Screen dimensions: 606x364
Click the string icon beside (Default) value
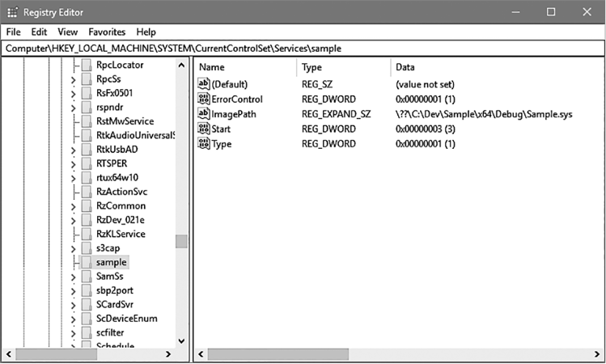tap(203, 84)
